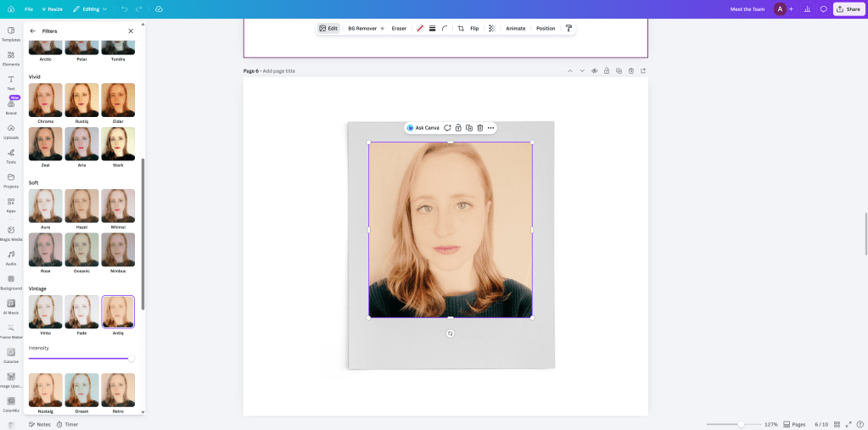Screen dimensions: 868x430
Task: Open Elements in the sidebar
Action: coord(11,58)
